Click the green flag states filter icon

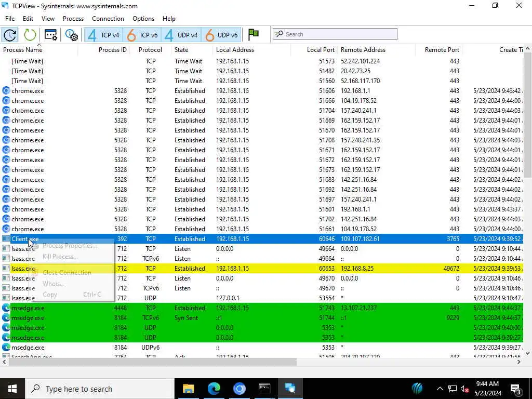254,34
